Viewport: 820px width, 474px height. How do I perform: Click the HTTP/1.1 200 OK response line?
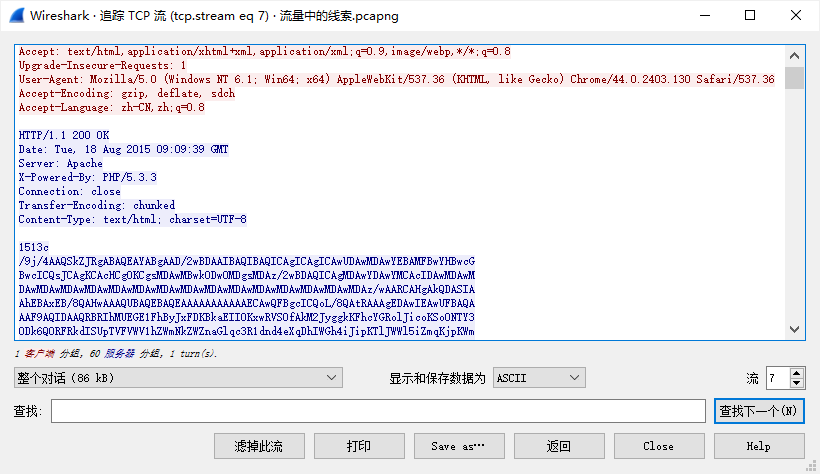pyautogui.click(x=65, y=135)
